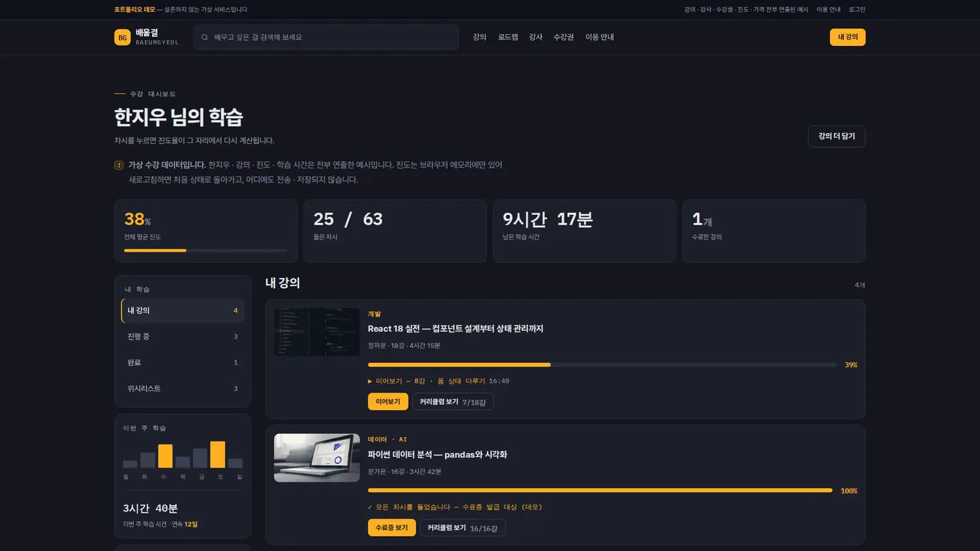Viewport: 980px width, 551px height.
Task: Open the 수강권 nav menu
Action: tap(563, 37)
